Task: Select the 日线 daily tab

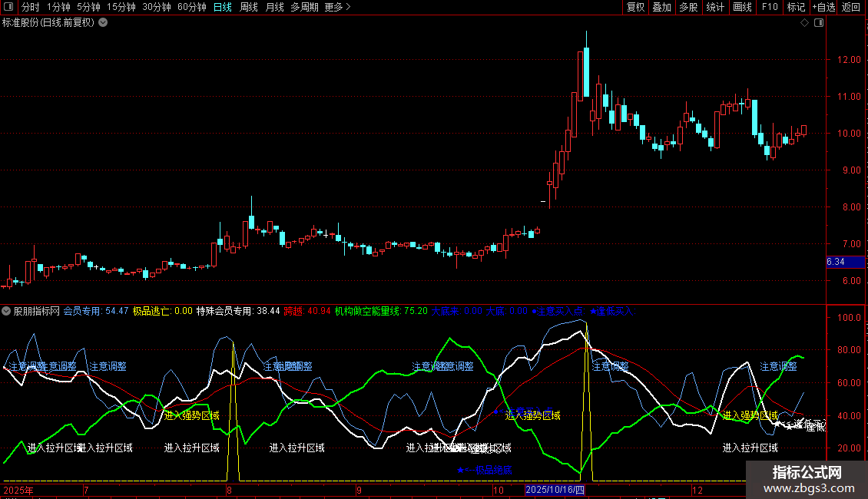Action: pos(223,7)
